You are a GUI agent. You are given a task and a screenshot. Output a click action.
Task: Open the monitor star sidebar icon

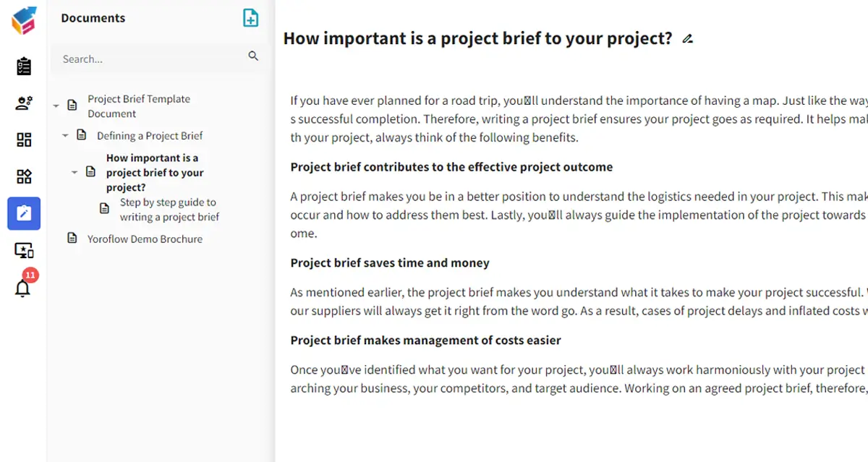24,250
